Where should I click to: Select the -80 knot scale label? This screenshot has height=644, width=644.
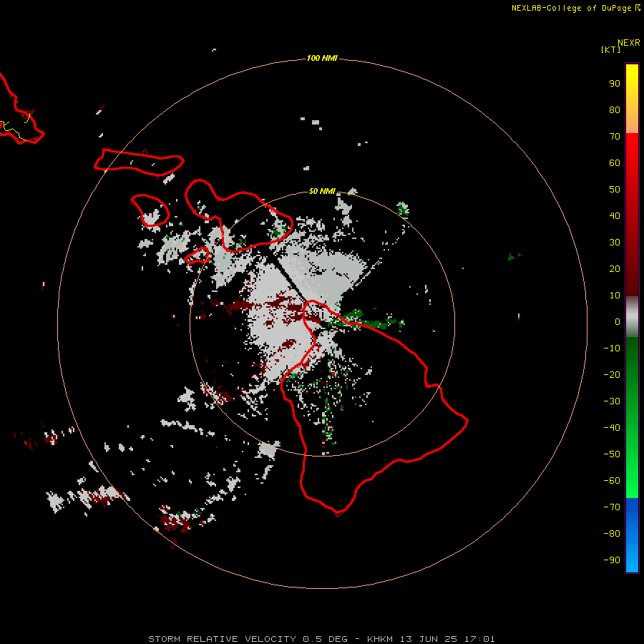pos(612,534)
